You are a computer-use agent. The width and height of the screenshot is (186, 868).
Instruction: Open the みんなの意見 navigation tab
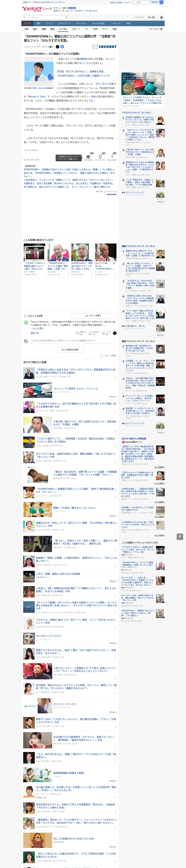pyautogui.click(x=99, y=24)
